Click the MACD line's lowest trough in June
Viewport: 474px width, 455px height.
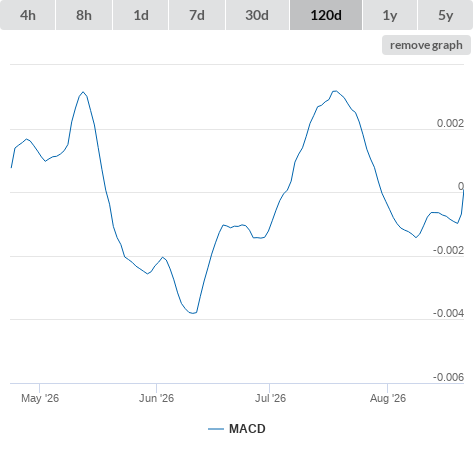point(193,313)
